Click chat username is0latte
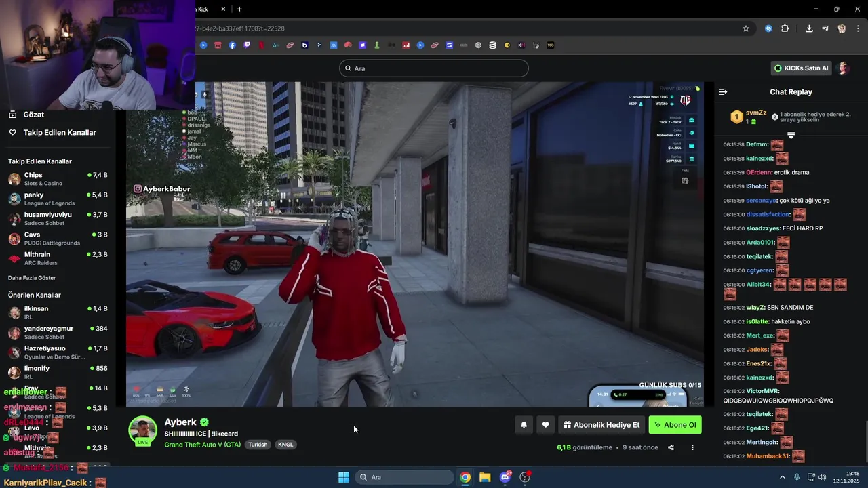Screen dimensions: 868x488 click(x=757, y=321)
